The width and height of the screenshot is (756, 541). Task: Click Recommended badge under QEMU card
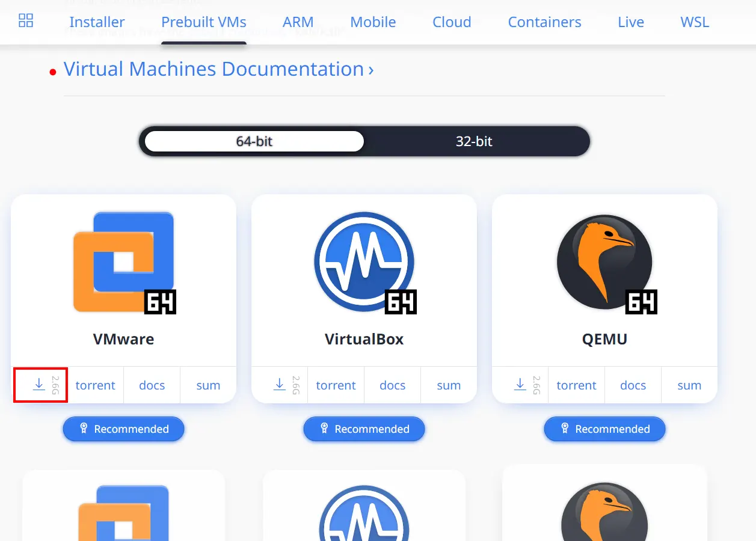(x=605, y=429)
